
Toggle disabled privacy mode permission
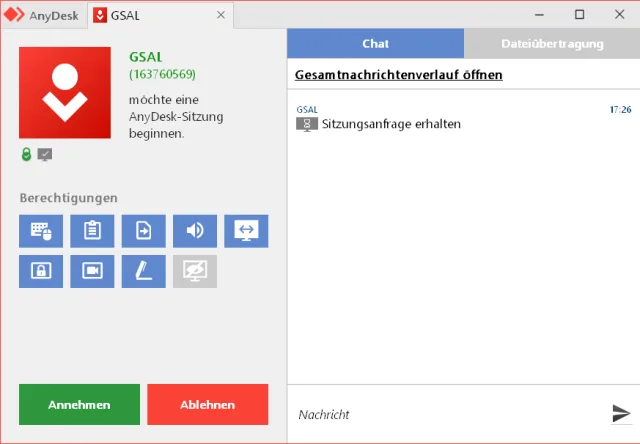tap(195, 271)
